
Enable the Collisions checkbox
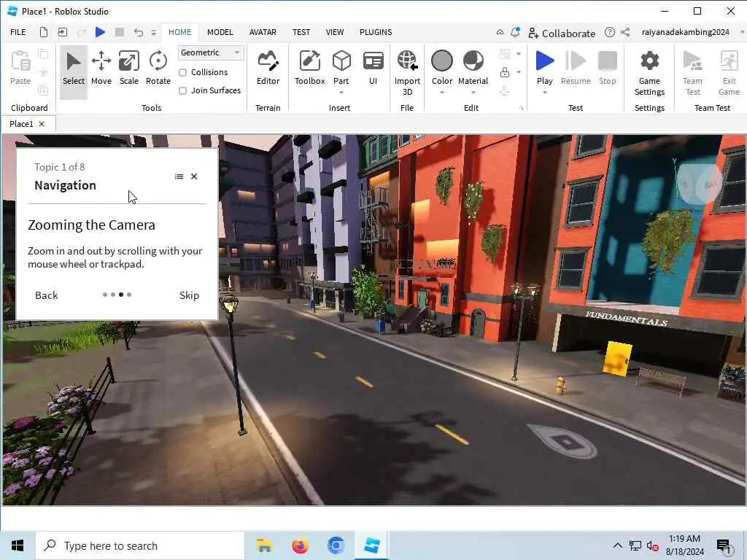point(182,72)
